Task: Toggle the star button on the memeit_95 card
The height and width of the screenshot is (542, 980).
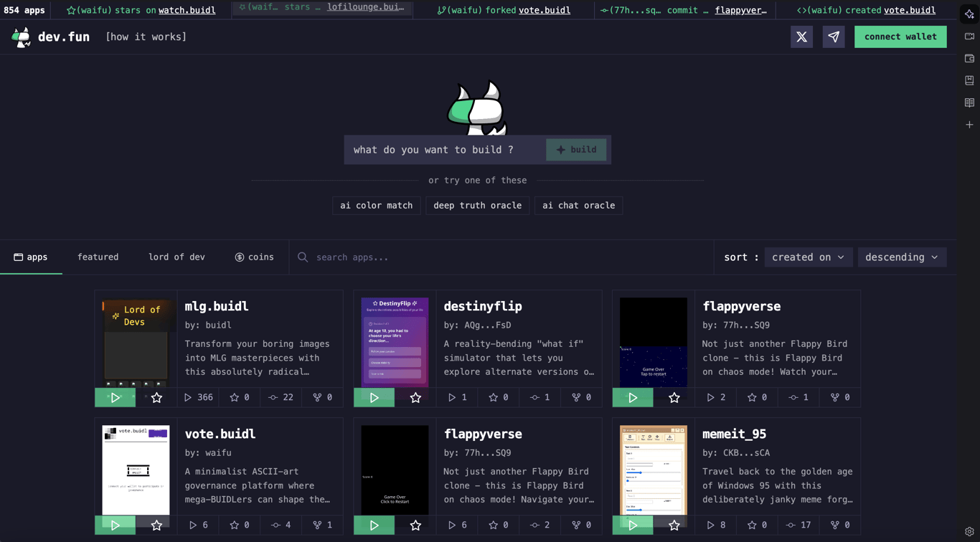Action: click(x=674, y=525)
